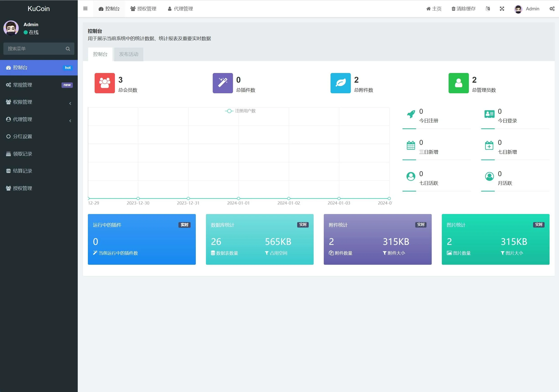
Task: Go to 主页 link in header
Action: (434, 9)
